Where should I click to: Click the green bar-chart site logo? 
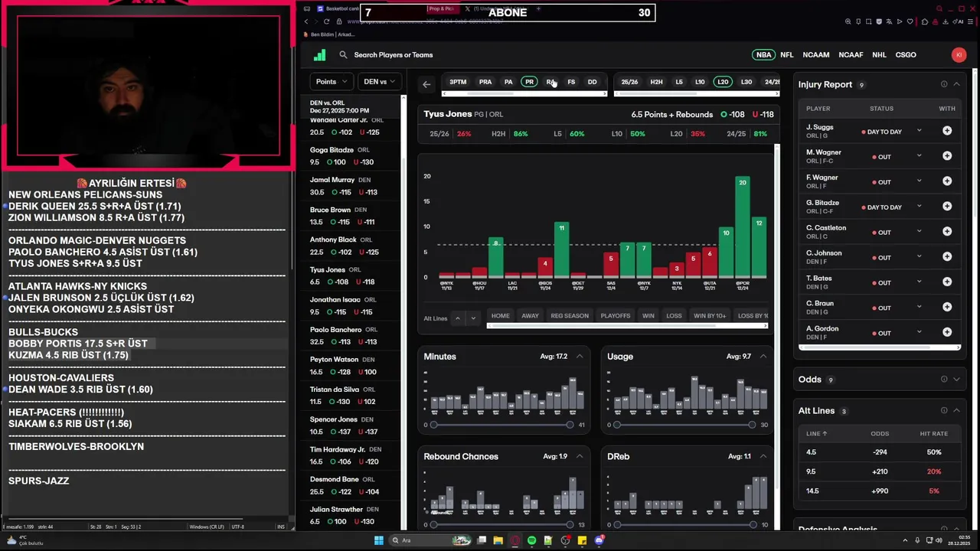point(320,55)
